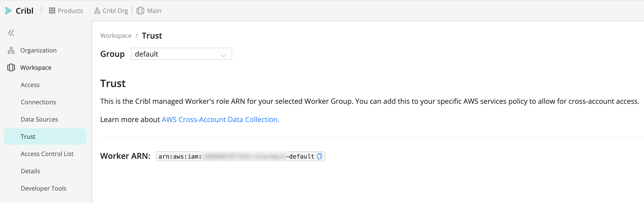The height and width of the screenshot is (203, 644).
Task: Copy the Worker ARN to clipboard
Action: tap(319, 156)
